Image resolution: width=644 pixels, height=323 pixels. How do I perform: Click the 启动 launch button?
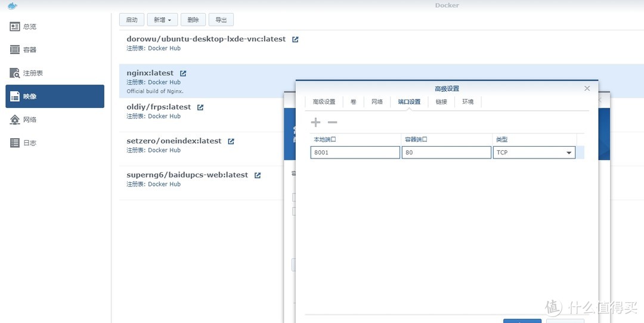pos(132,20)
